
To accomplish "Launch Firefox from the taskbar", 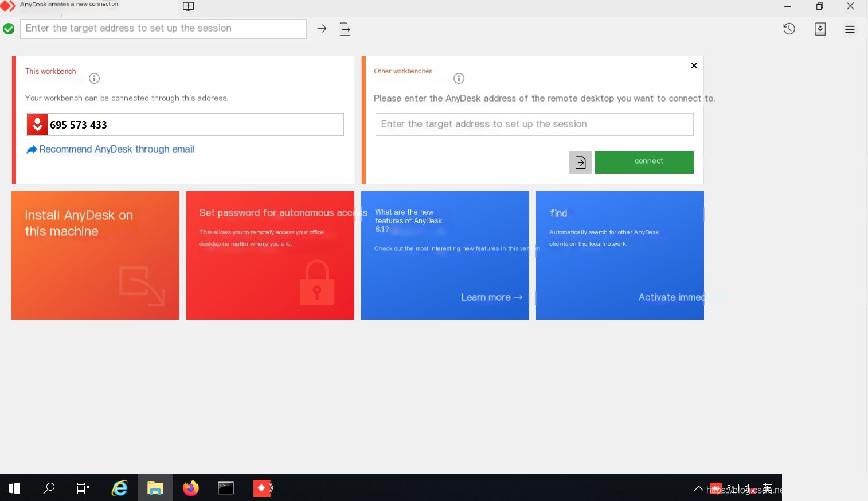I will tap(191, 488).
